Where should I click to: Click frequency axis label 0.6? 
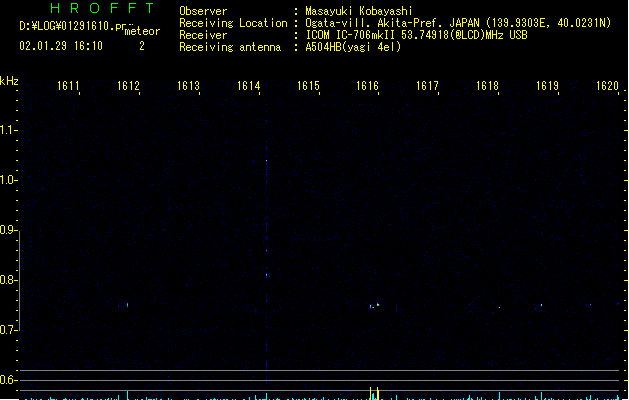(8, 380)
